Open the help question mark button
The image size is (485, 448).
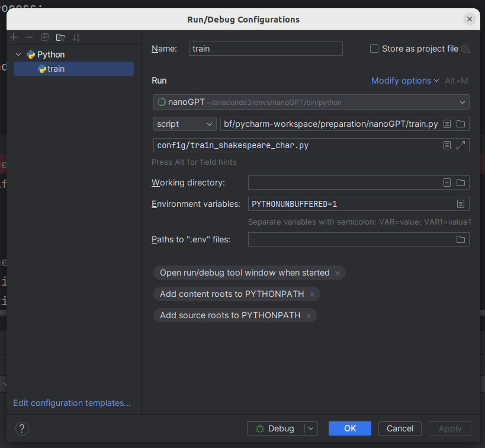[x=22, y=428]
